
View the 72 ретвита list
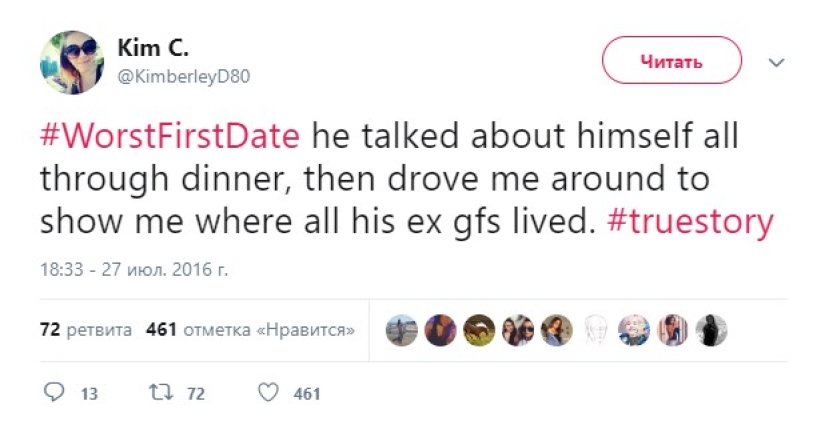[x=86, y=330]
